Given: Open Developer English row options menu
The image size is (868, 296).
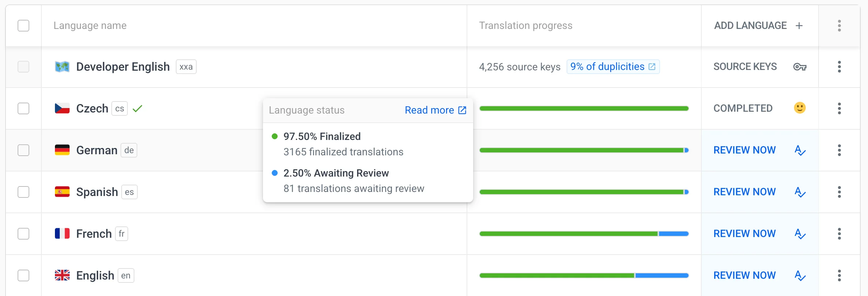Looking at the screenshot, I should tap(839, 67).
